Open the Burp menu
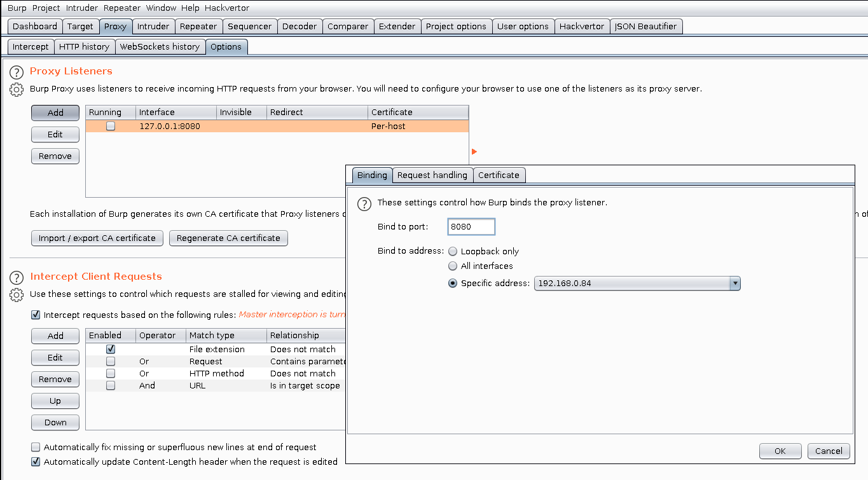The height and width of the screenshot is (480, 868). point(17,8)
